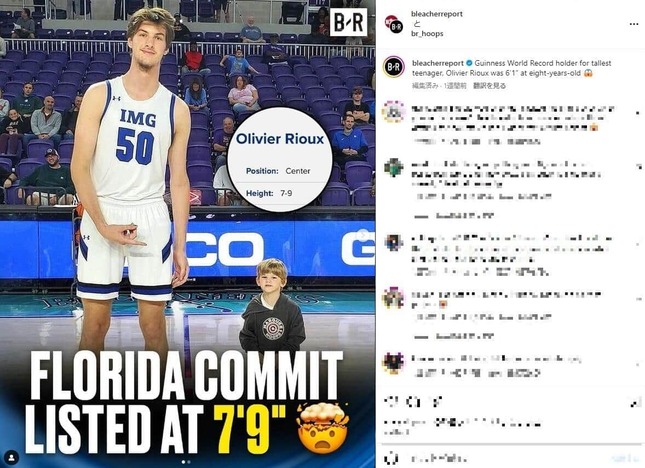Viewport: 645px width, 468px height.
Task: Select the second carousel dot indicator
Action: click(x=190, y=462)
